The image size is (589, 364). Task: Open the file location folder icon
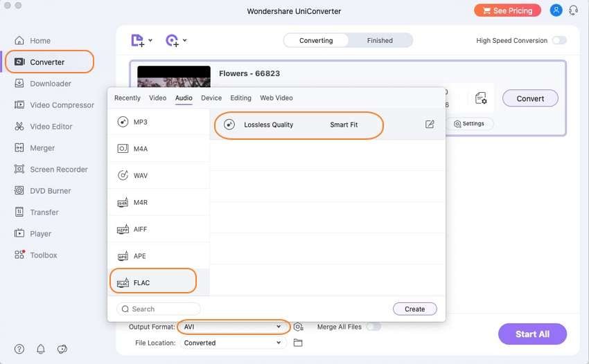[x=298, y=343]
